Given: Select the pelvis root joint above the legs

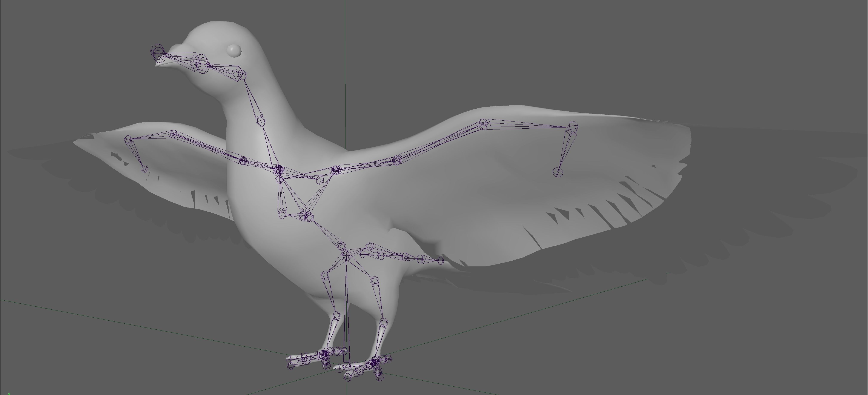Looking at the screenshot, I should coord(346,255).
